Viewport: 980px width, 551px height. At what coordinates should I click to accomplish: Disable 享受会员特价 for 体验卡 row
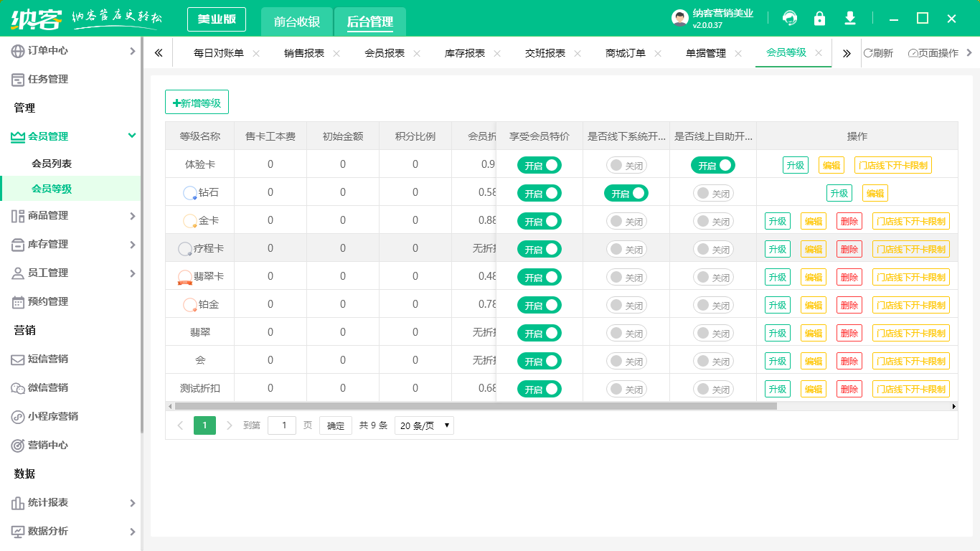(539, 164)
